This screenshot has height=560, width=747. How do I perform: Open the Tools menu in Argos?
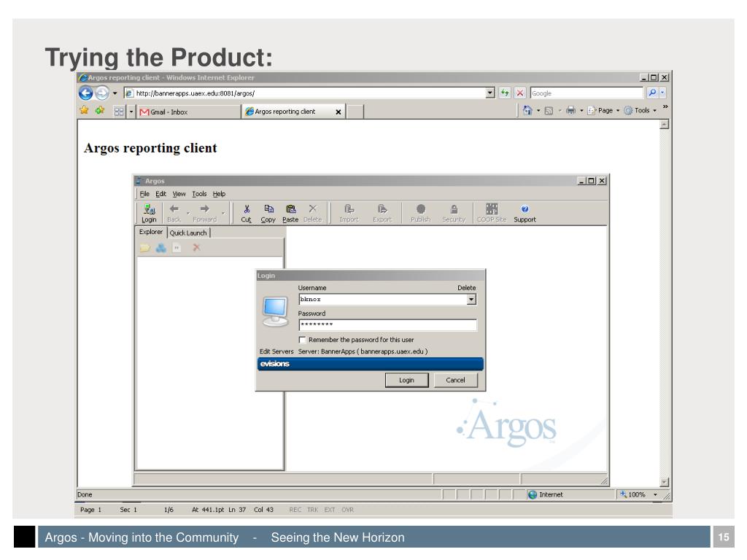coord(199,194)
